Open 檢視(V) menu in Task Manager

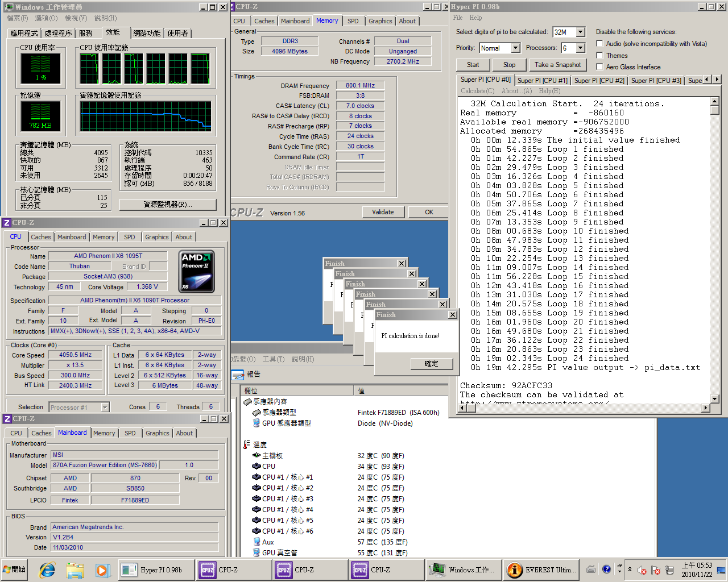(x=76, y=18)
